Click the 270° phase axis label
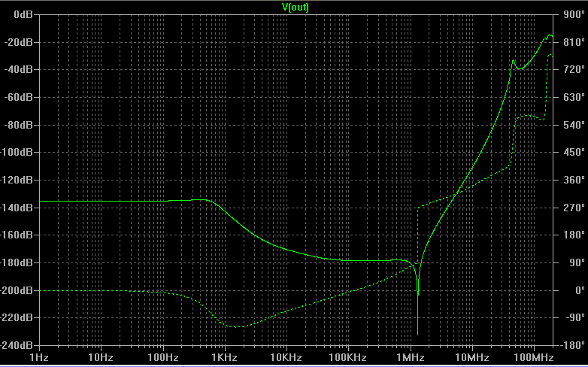 574,208
